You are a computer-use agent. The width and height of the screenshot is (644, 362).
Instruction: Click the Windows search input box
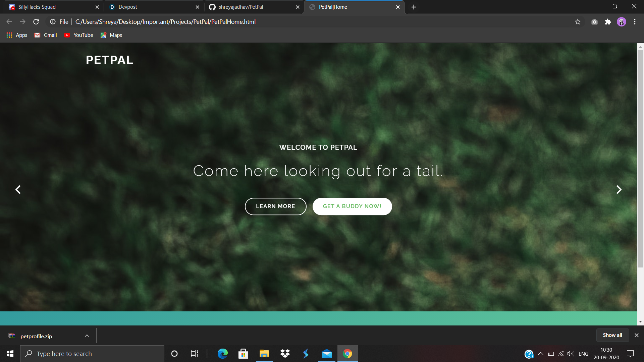pyautogui.click(x=92, y=354)
